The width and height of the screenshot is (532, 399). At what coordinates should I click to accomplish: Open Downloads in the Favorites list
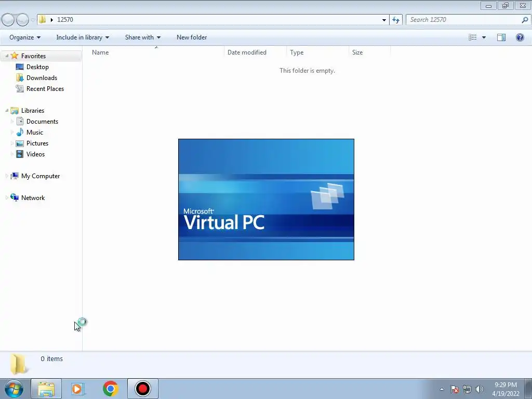coord(42,78)
